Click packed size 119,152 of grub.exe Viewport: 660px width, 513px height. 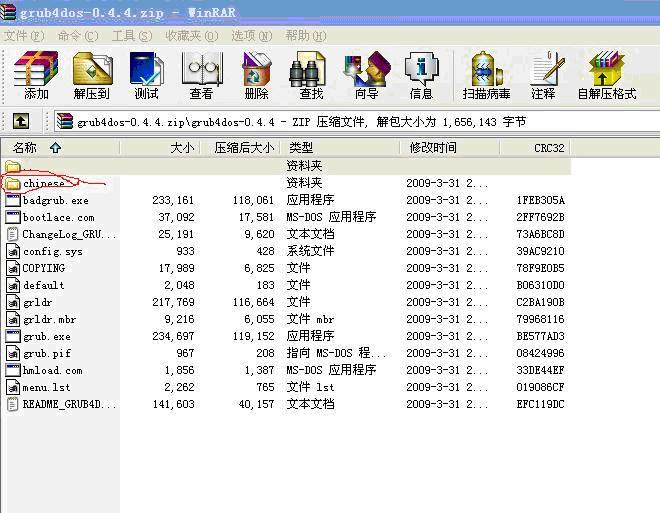tap(253, 336)
